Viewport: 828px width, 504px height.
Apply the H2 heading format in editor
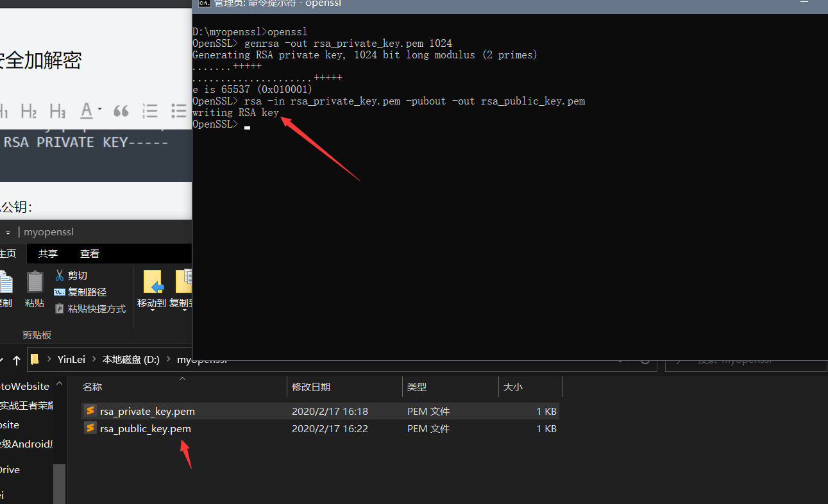tap(28, 111)
